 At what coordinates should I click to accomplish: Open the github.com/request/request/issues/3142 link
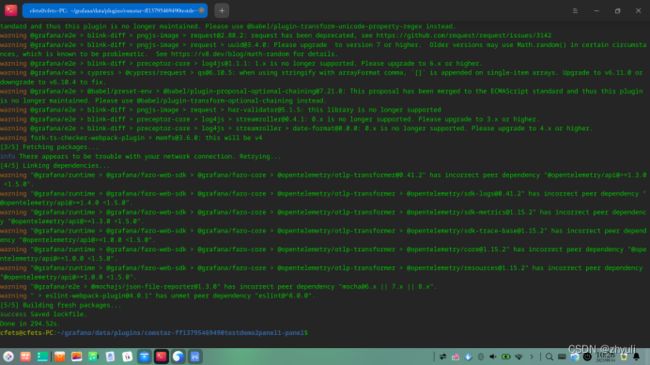(x=463, y=36)
